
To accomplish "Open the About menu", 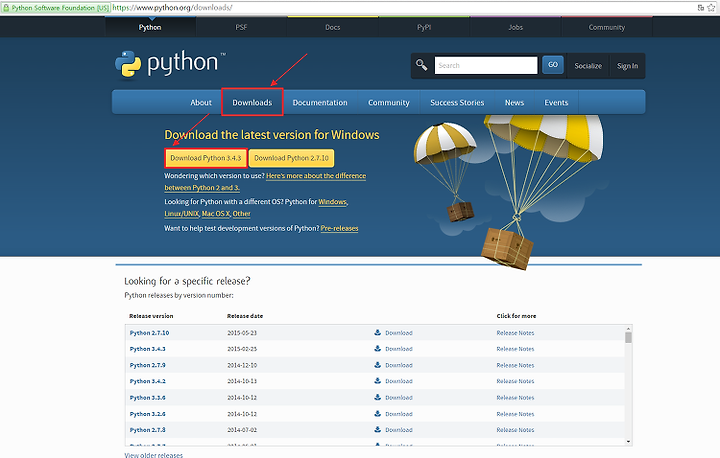I will click(x=201, y=102).
